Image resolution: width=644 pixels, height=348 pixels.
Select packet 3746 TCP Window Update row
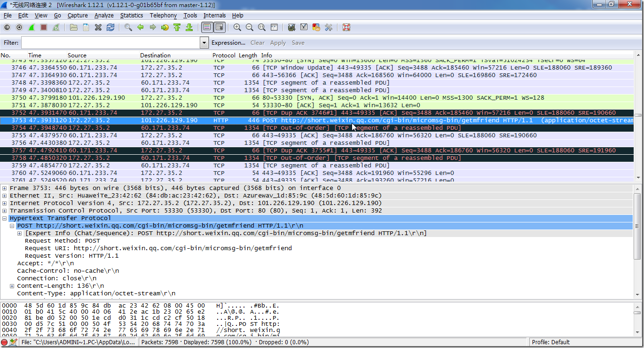point(317,68)
